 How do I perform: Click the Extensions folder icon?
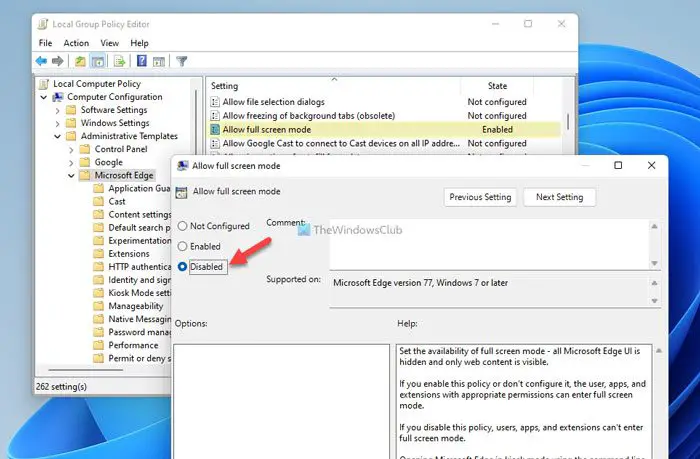(99, 254)
